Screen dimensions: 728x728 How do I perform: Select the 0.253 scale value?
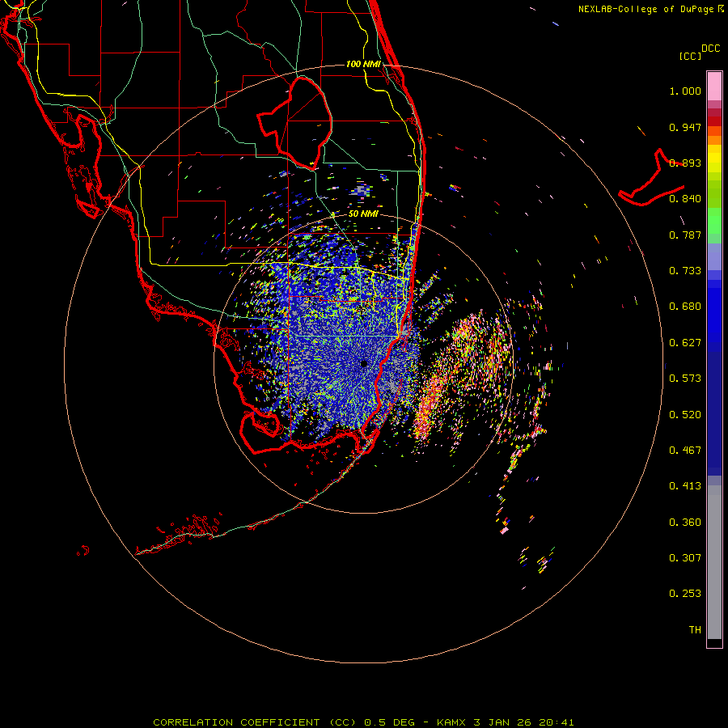coord(685,594)
